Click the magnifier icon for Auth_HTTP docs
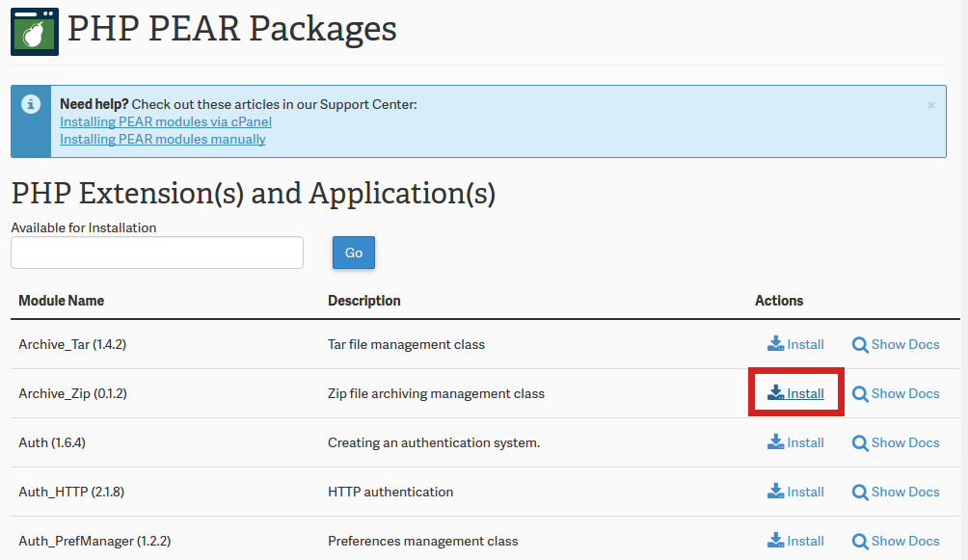The width and height of the screenshot is (968, 560). 860,492
